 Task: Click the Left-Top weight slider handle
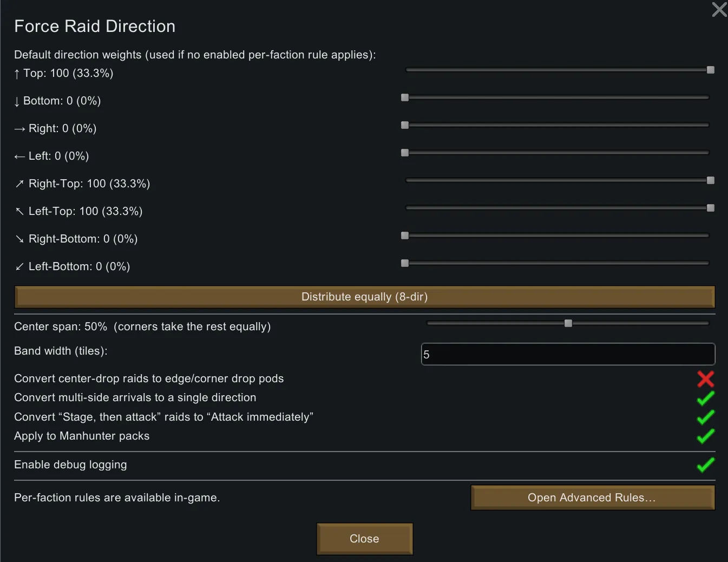tap(711, 208)
